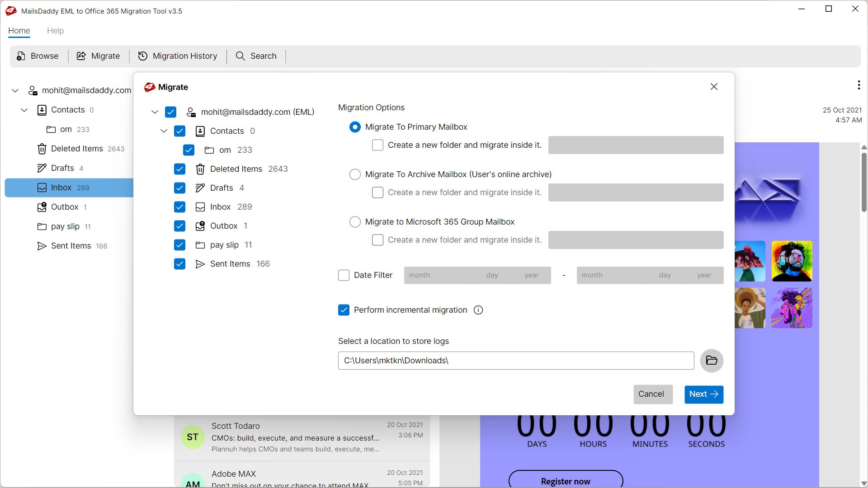Screen dimensions: 868x488
Task: Open the Adobe MAX email
Action: (302, 475)
